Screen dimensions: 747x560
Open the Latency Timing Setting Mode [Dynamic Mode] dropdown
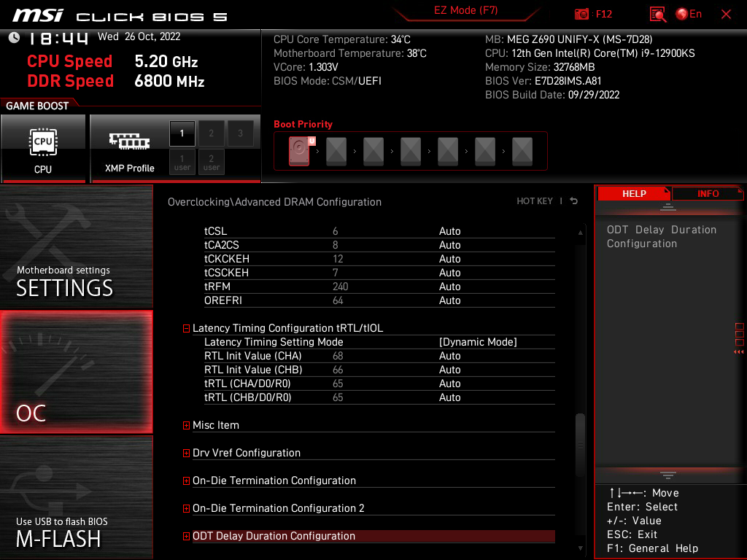(478, 342)
